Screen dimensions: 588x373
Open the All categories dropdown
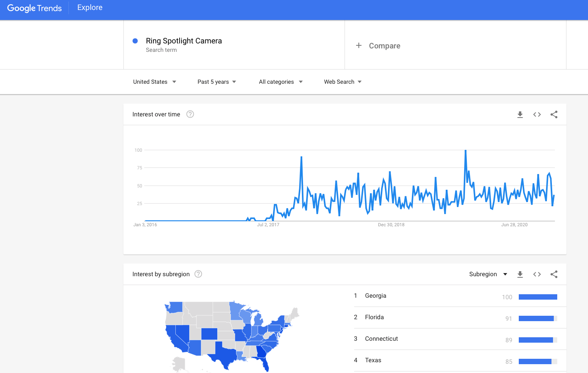click(x=281, y=82)
